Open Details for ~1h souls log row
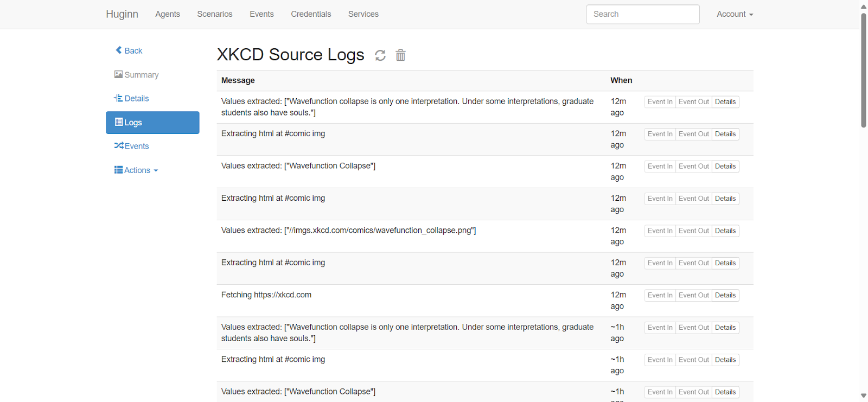 (x=725, y=328)
